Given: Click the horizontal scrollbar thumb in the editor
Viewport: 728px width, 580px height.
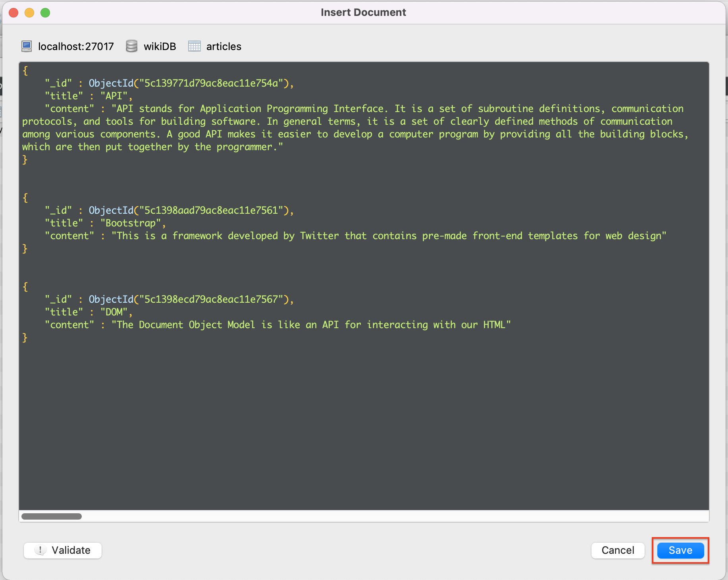Looking at the screenshot, I should coord(52,516).
